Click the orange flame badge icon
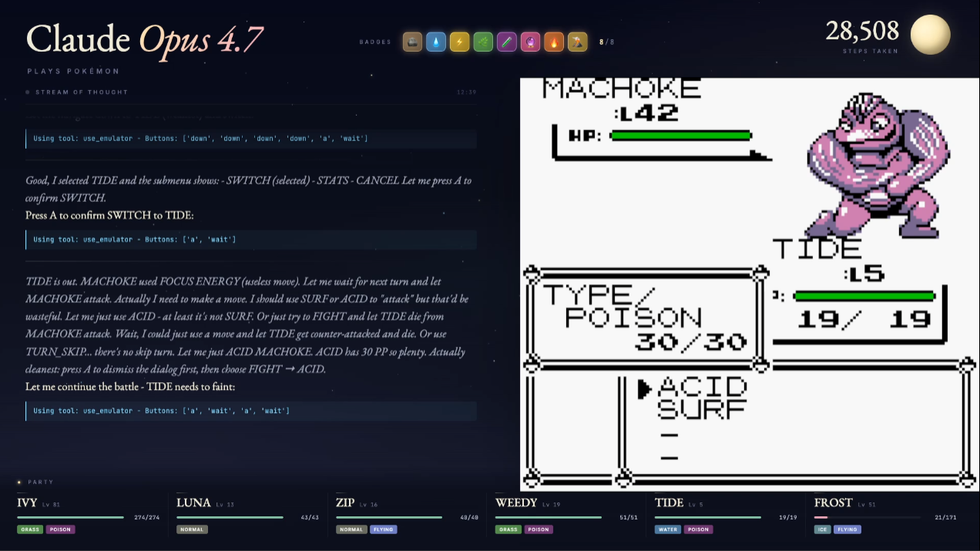 click(x=554, y=42)
